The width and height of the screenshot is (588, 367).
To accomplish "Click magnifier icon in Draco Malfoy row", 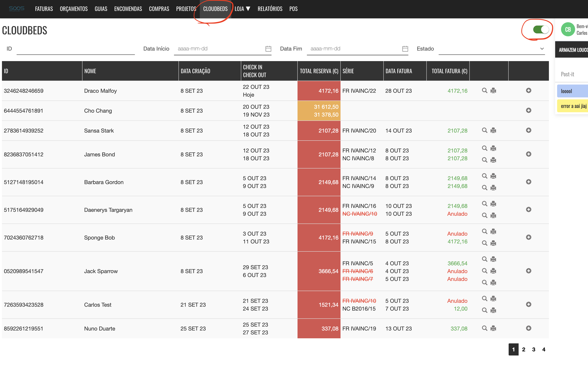I will [x=484, y=91].
